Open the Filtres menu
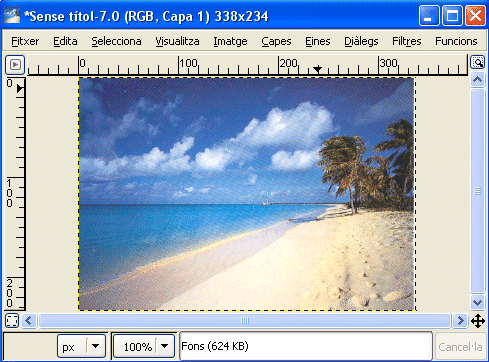 click(x=406, y=41)
